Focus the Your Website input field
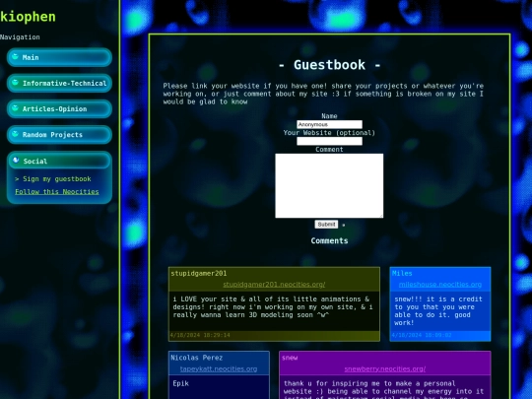 [329, 141]
